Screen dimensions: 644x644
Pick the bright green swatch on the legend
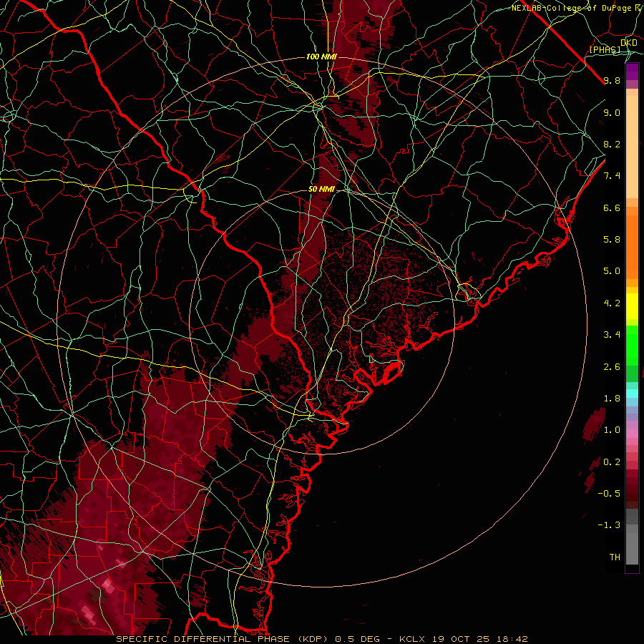[632, 346]
